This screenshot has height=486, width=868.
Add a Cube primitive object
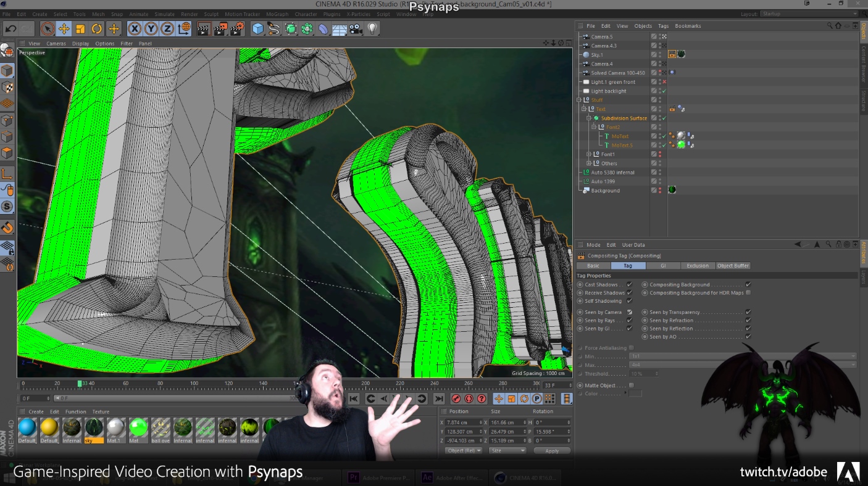click(257, 28)
